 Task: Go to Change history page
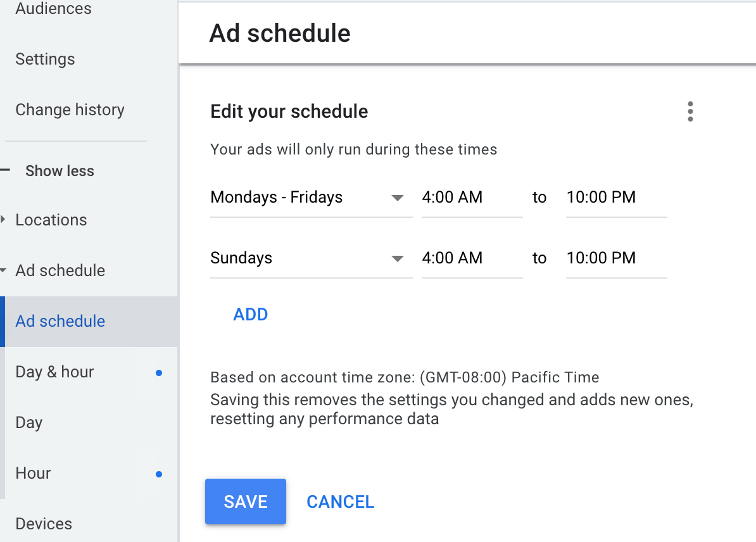(70, 110)
